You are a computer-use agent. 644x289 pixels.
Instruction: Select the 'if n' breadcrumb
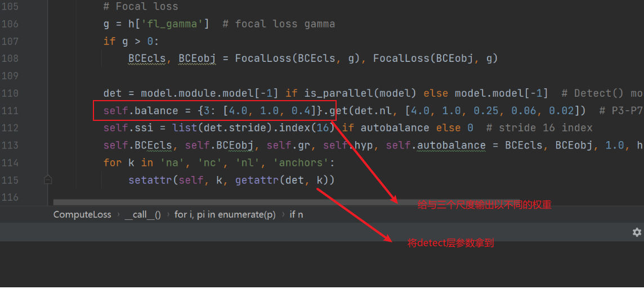coord(296,214)
